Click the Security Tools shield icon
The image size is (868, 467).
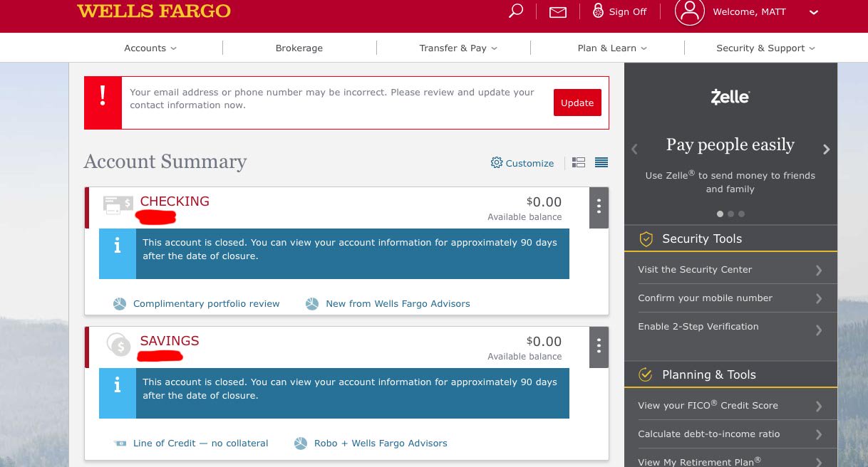click(x=646, y=239)
